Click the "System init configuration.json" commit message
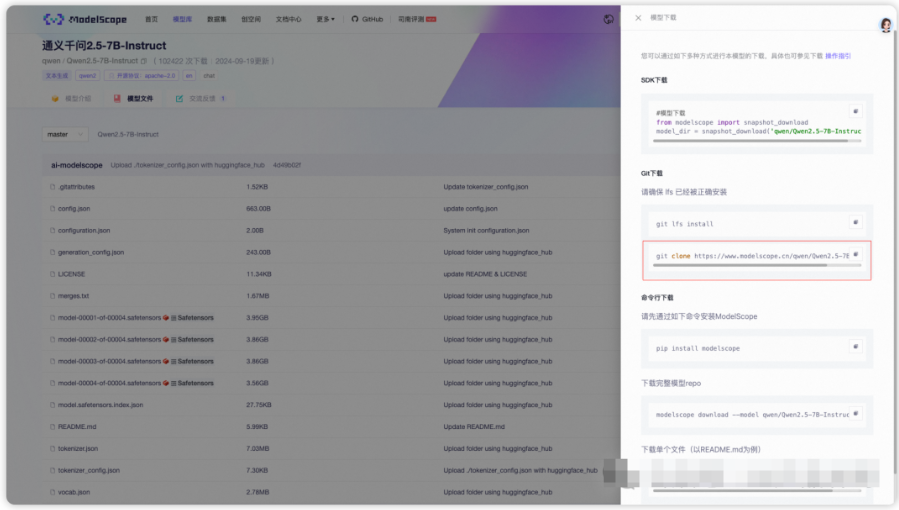This screenshot has height=510, width=899. point(486,230)
